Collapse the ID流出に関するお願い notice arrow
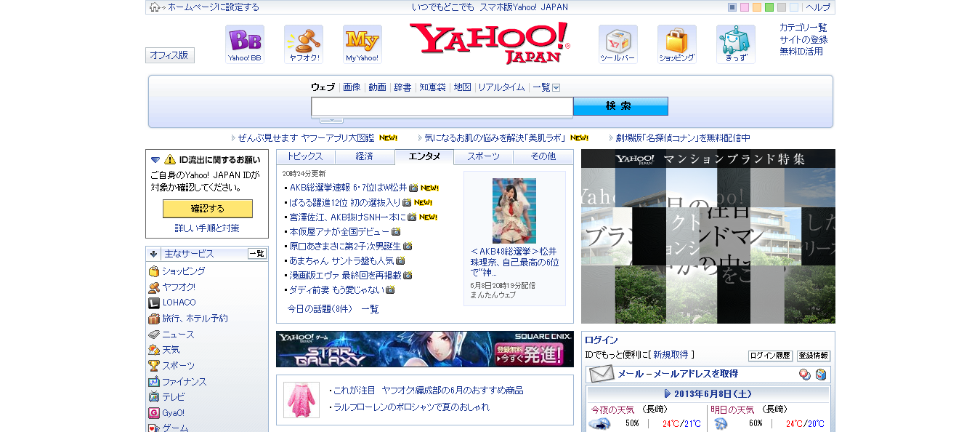This screenshot has height=432, width=980. tap(155, 159)
